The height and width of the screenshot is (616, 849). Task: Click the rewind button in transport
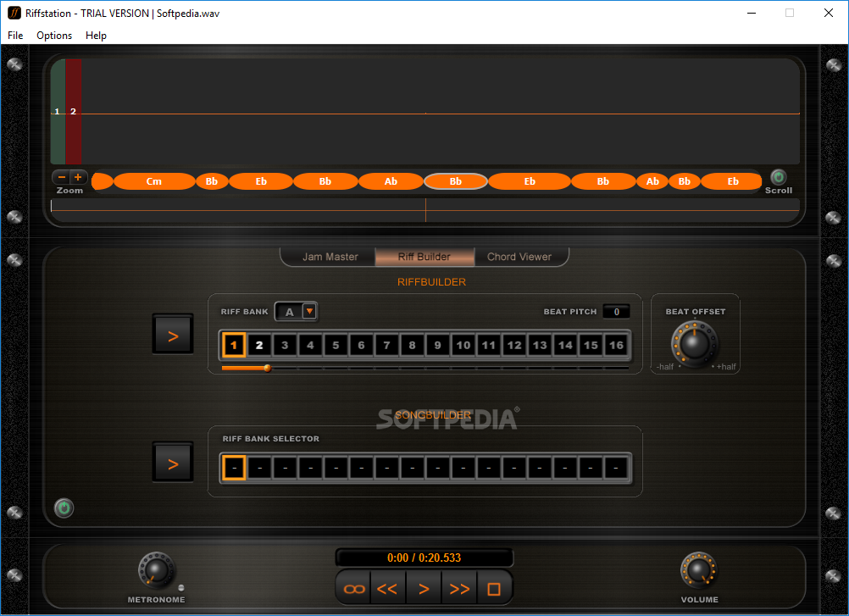tap(388, 589)
